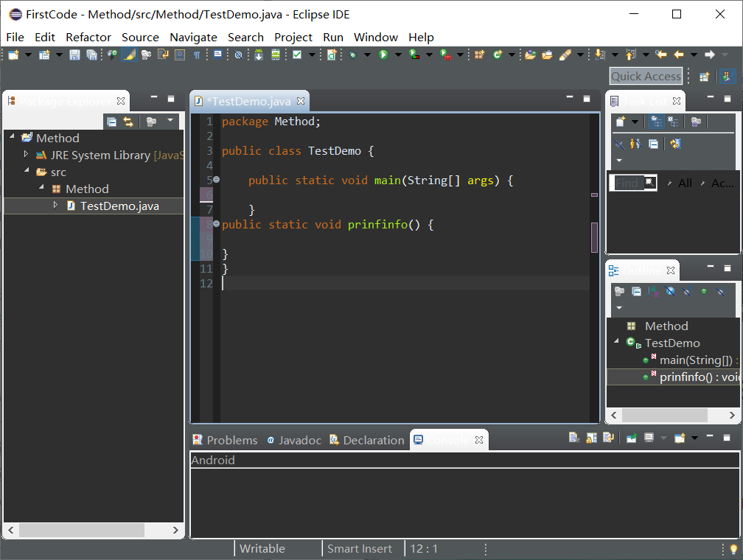Click New Task icon in Task List

point(621,122)
